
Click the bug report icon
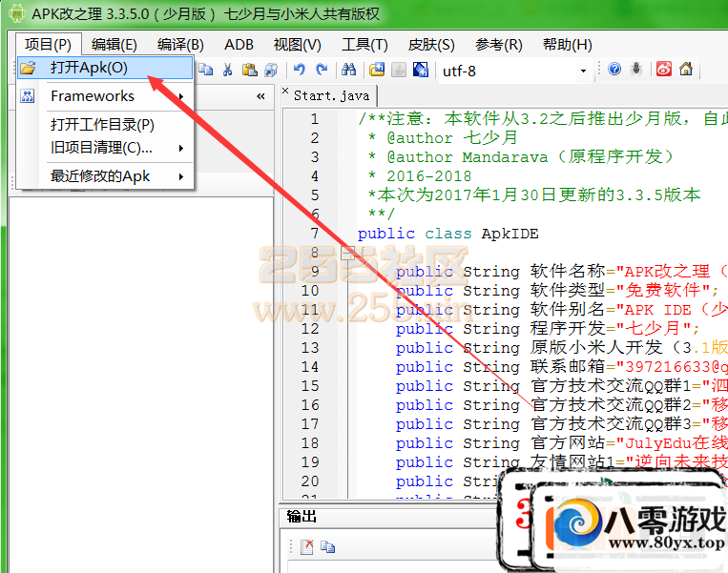click(x=636, y=70)
